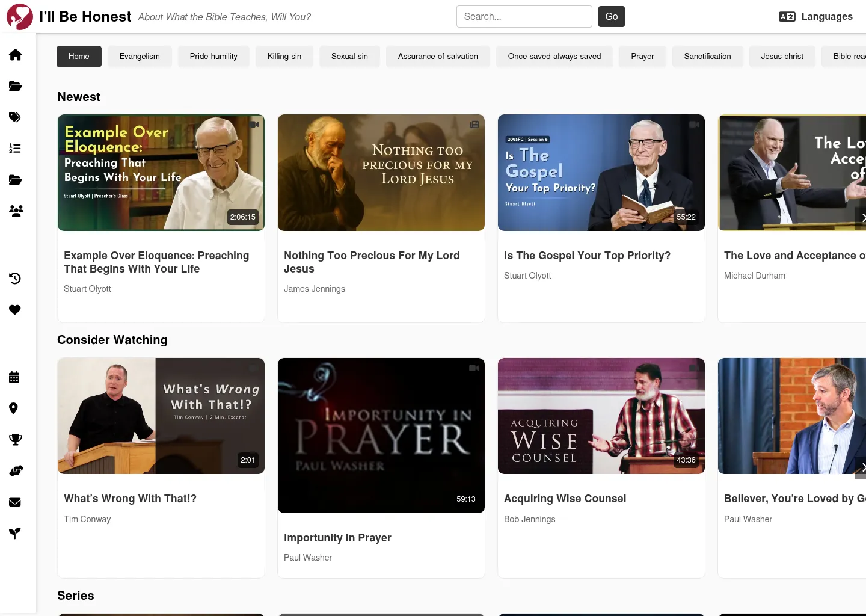Screen dimensions: 866x616
Task: Click Stuart Olyott under Example Over Eloquence
Action: 87,289
